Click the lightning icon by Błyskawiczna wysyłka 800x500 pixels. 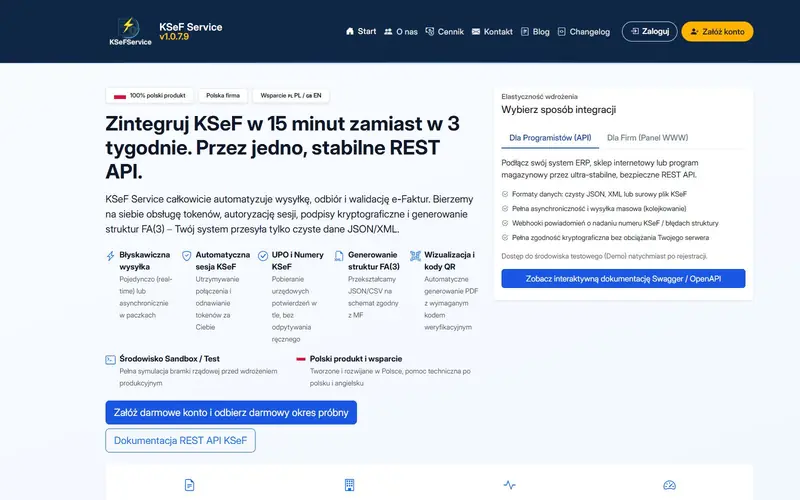110,256
